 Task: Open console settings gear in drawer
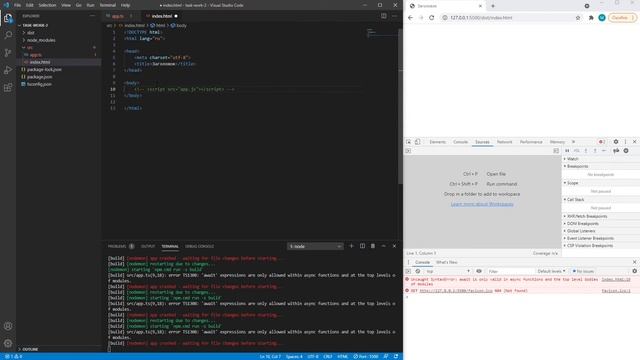tap(634, 271)
